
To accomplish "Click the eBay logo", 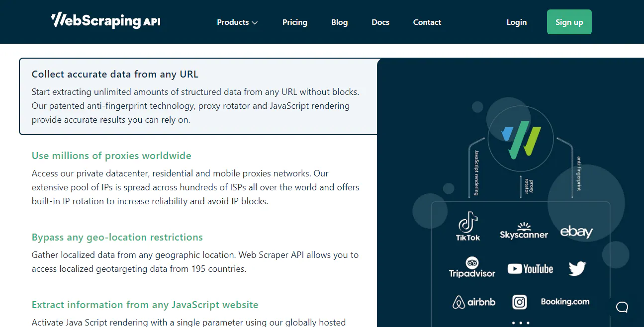I will point(577,231).
